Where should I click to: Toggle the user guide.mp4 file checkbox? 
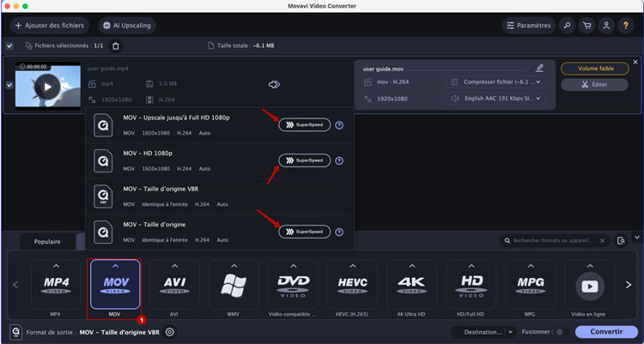click(x=9, y=86)
